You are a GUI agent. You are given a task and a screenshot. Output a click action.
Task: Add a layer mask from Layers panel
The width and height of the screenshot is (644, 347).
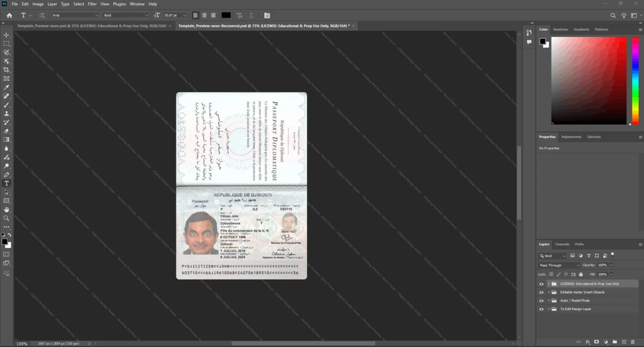[x=597, y=342]
